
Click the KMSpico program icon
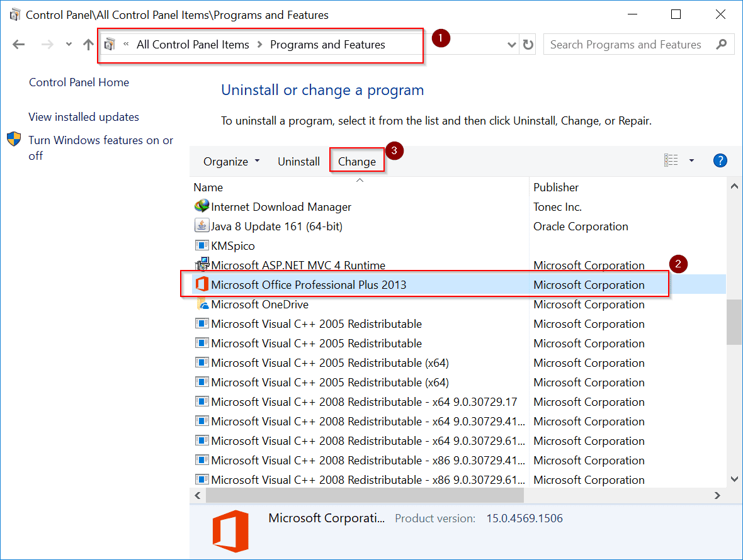(x=202, y=245)
